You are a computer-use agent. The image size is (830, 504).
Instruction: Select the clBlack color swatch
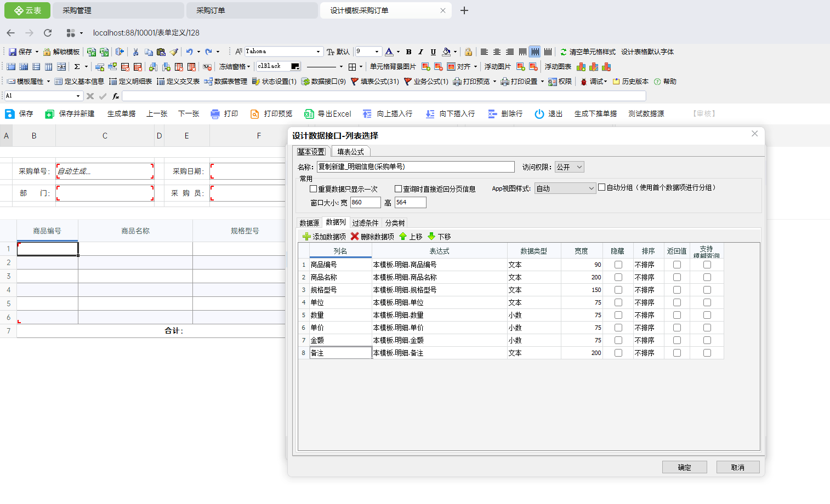[x=295, y=66]
